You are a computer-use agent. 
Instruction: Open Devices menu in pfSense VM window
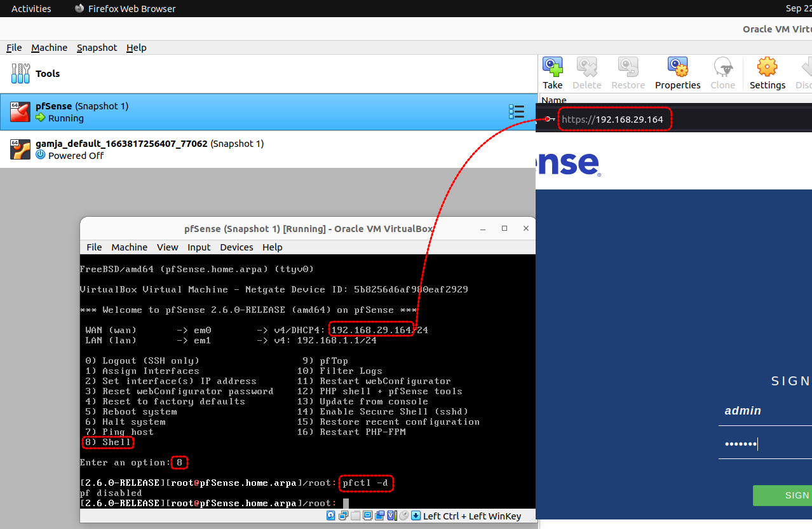tap(236, 247)
